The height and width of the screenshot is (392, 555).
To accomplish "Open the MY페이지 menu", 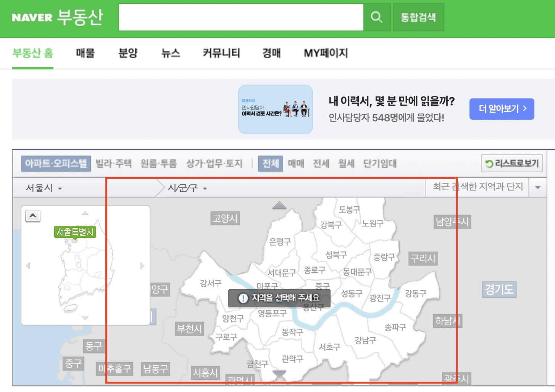I will (x=326, y=53).
